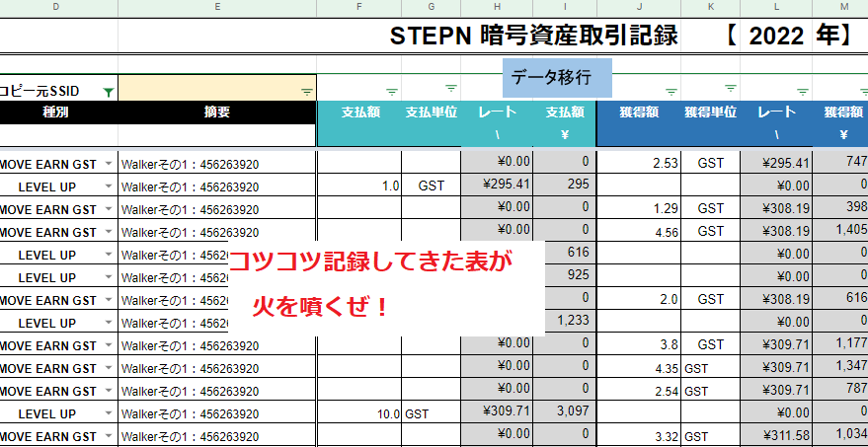
Task: Select the ¥311.58 rate cell
Action: point(777,434)
